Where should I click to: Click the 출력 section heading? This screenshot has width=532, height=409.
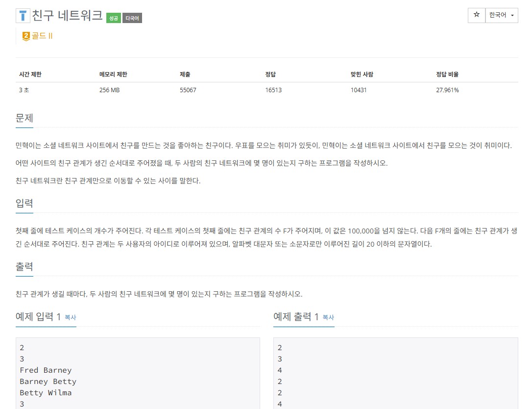click(24, 267)
